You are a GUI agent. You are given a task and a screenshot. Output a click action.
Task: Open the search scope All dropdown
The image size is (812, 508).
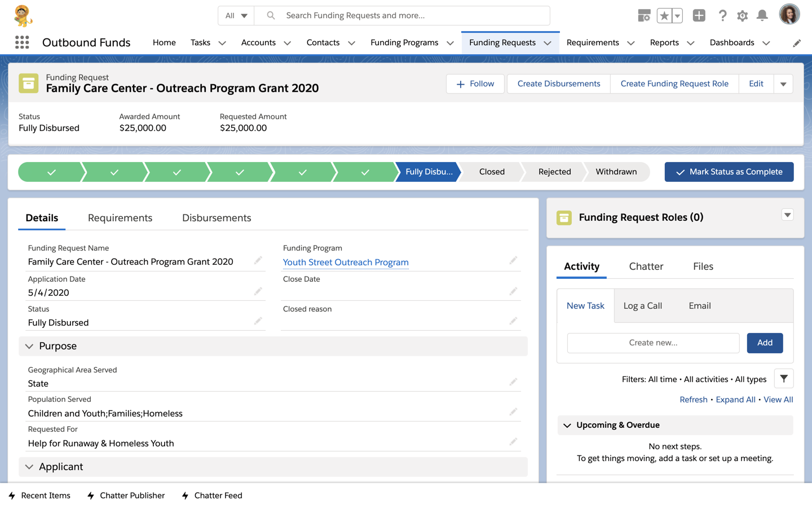click(x=236, y=16)
